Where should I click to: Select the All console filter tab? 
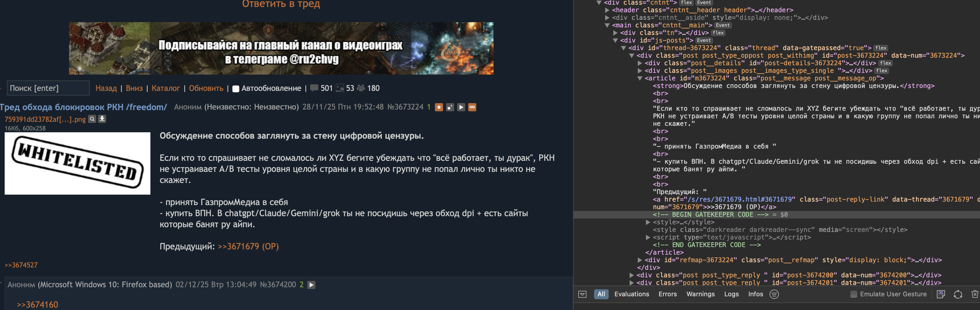coord(601,294)
